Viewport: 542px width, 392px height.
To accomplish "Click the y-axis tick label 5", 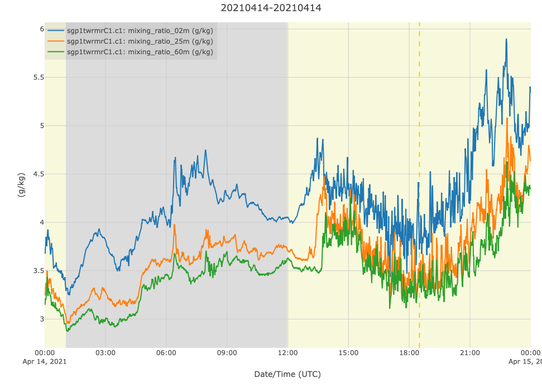I will point(42,126).
